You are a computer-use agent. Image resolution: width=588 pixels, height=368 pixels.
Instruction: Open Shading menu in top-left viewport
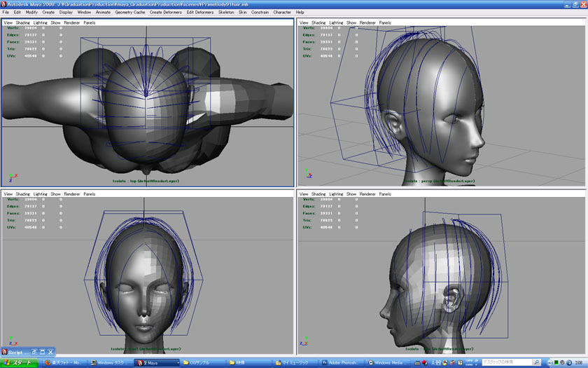tap(23, 22)
